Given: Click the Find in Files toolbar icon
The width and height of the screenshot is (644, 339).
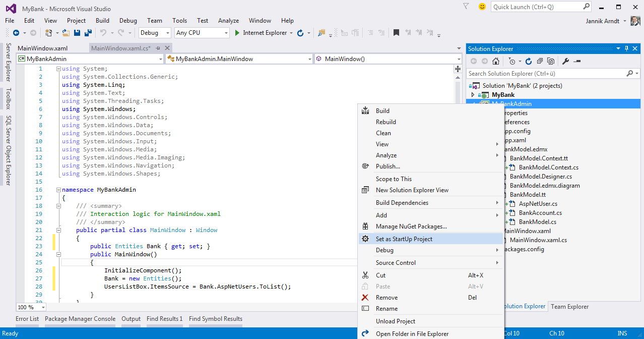Looking at the screenshot, I should coord(321,33).
